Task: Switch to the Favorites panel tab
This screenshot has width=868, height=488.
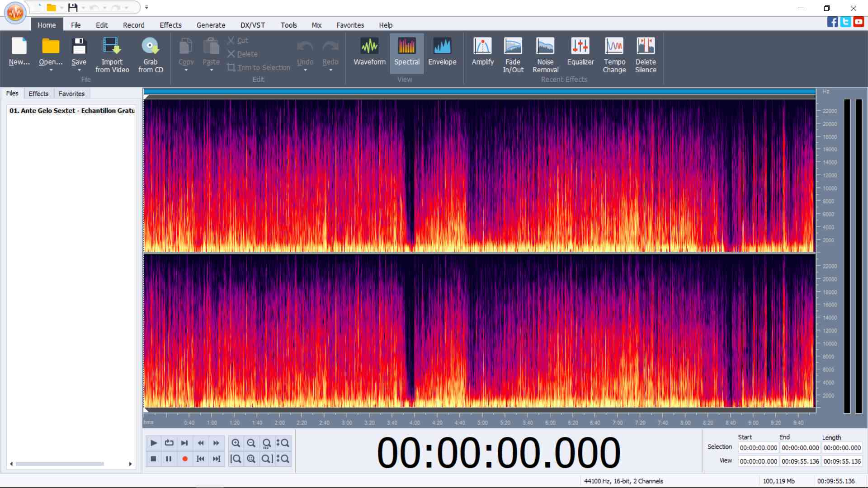Action: [x=71, y=94]
